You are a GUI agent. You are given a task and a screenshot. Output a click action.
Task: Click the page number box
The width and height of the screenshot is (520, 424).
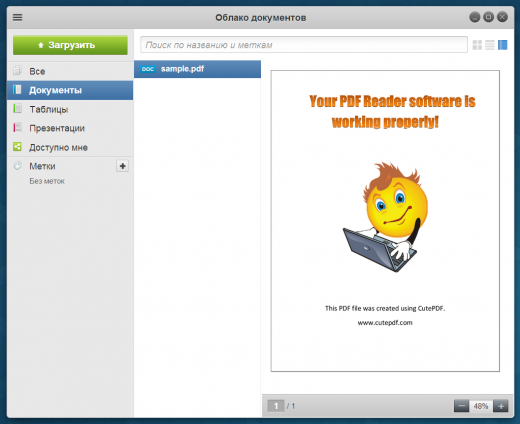click(276, 406)
